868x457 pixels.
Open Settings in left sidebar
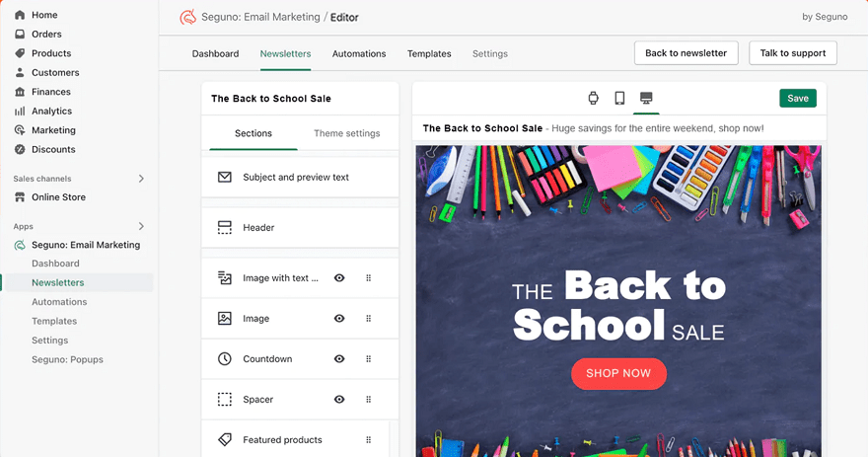click(x=50, y=341)
